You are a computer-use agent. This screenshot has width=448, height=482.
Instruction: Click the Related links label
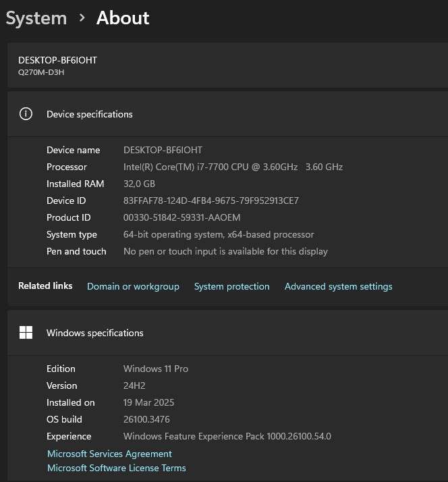[45, 286]
